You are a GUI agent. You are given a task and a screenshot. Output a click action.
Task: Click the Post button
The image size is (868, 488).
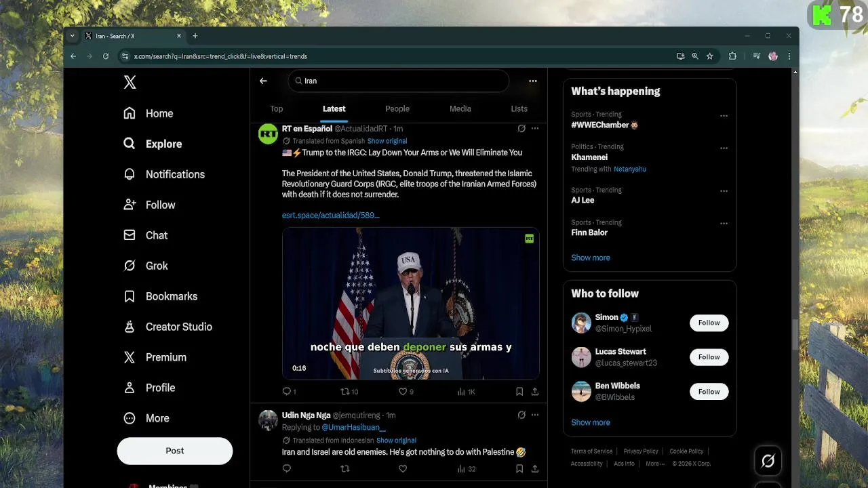point(175,451)
